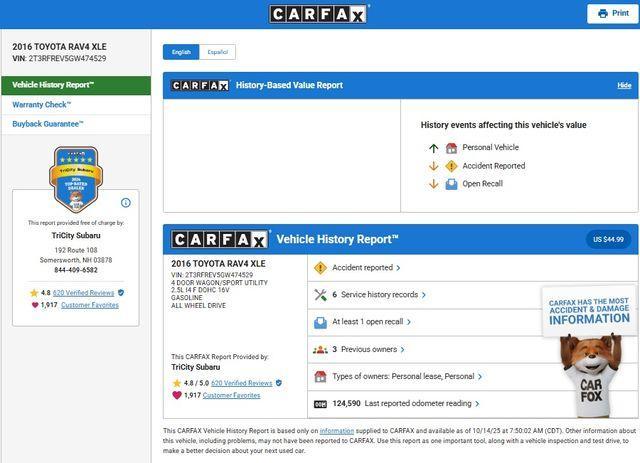Screen dimensions: 640x463
Task: Open Customer Favorites link in sidebar
Action: click(90, 305)
